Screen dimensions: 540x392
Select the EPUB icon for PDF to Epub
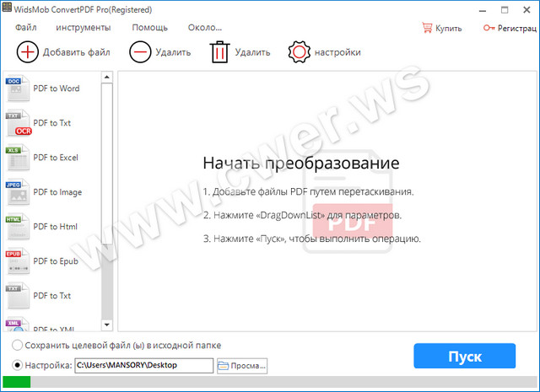(17, 260)
